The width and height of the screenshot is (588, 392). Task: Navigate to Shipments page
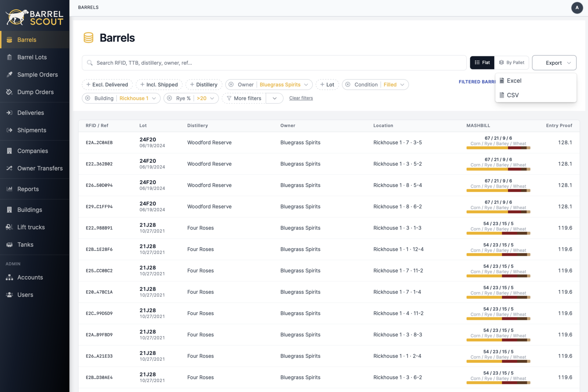click(x=35, y=130)
